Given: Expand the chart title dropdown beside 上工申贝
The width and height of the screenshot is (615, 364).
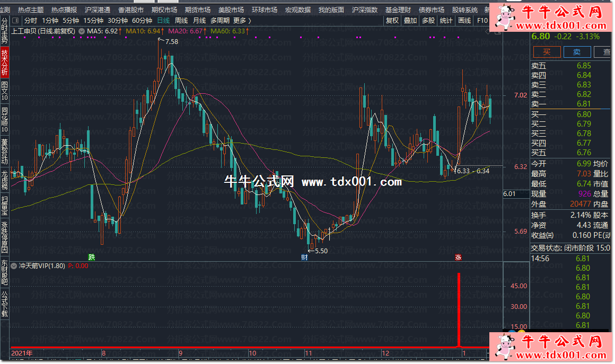Looking at the screenshot, I should coord(81,31).
